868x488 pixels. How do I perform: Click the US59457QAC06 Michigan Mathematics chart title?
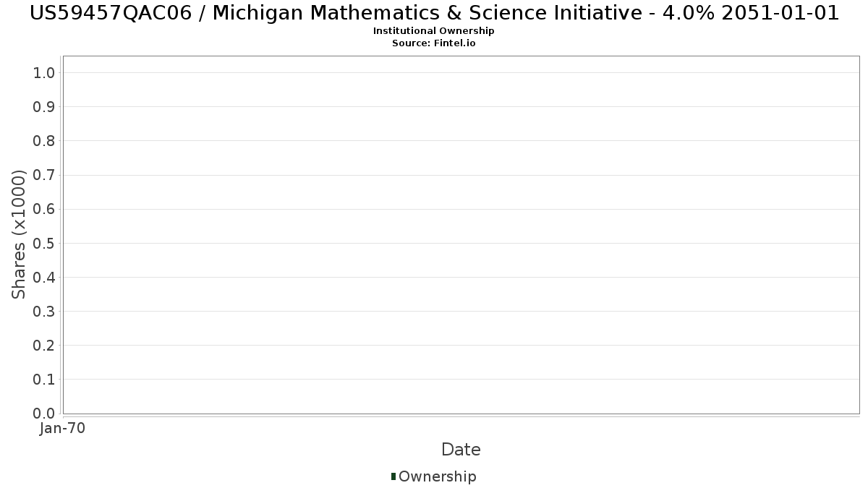click(434, 13)
